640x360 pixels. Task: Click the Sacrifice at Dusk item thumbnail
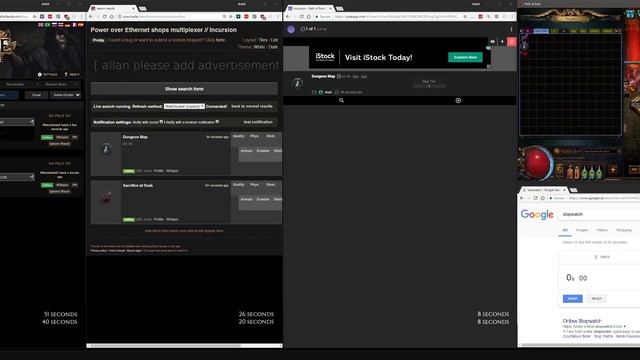click(106, 198)
